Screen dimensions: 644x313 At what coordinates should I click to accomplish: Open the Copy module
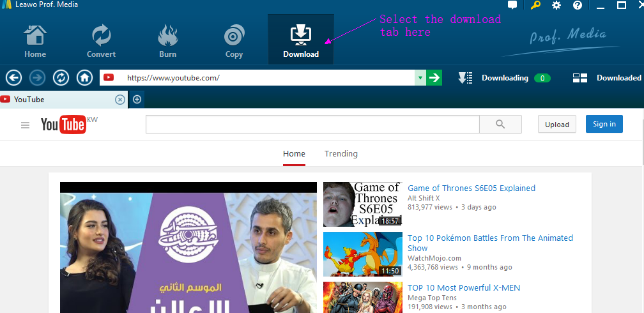click(x=234, y=41)
